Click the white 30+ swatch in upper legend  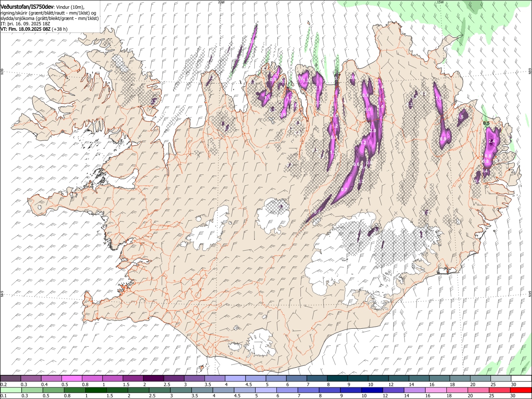(x=521, y=379)
